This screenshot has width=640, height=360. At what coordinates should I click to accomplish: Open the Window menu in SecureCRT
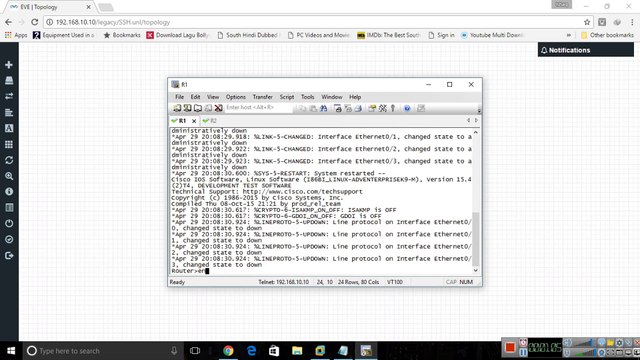click(331, 97)
